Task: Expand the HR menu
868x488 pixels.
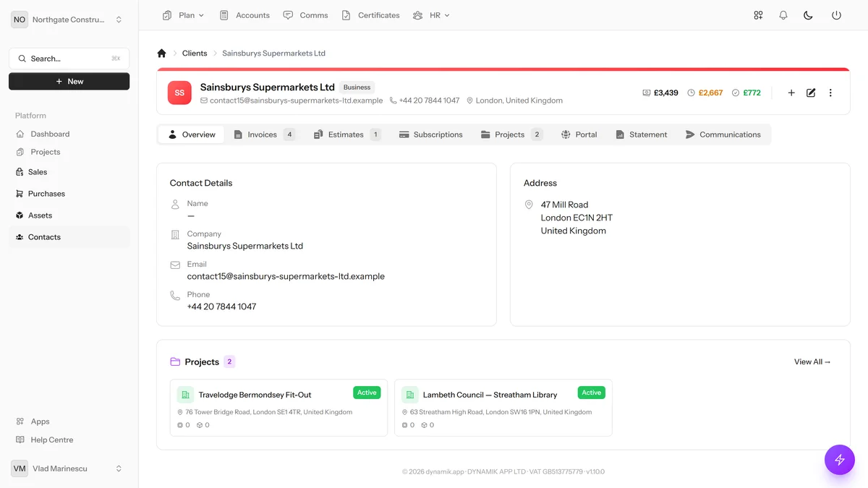Action: pyautogui.click(x=431, y=15)
